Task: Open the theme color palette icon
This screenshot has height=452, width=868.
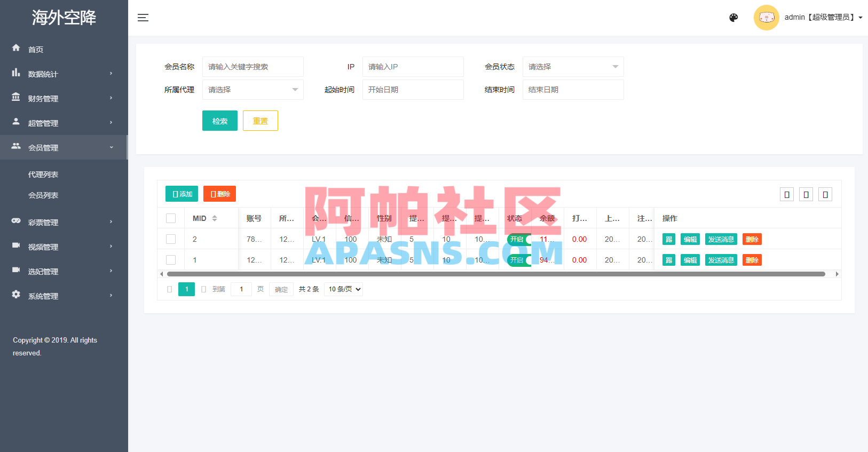Action: (x=733, y=18)
